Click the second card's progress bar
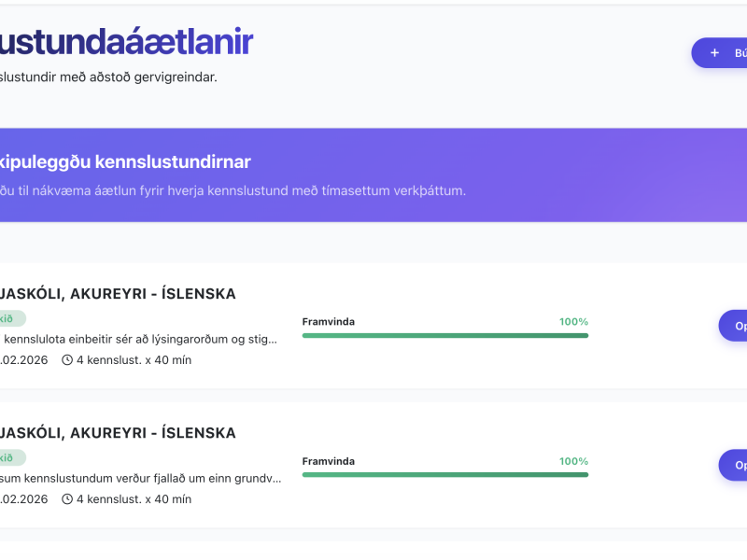Image resolution: width=747 pixels, height=560 pixels. coord(444,474)
